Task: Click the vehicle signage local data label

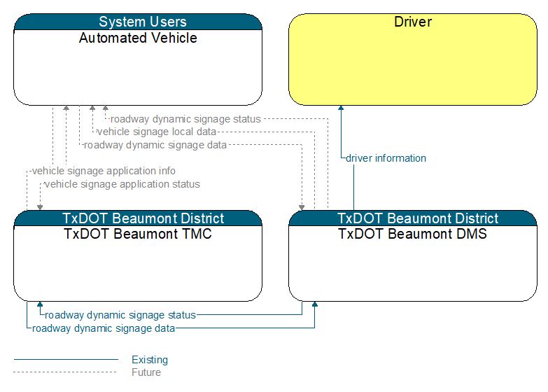Action: pos(157,132)
